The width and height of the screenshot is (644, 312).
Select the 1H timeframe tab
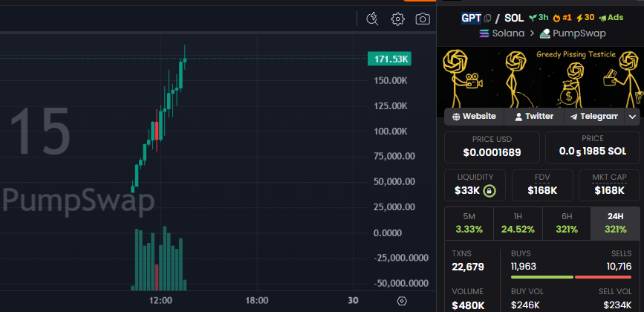pos(518,224)
